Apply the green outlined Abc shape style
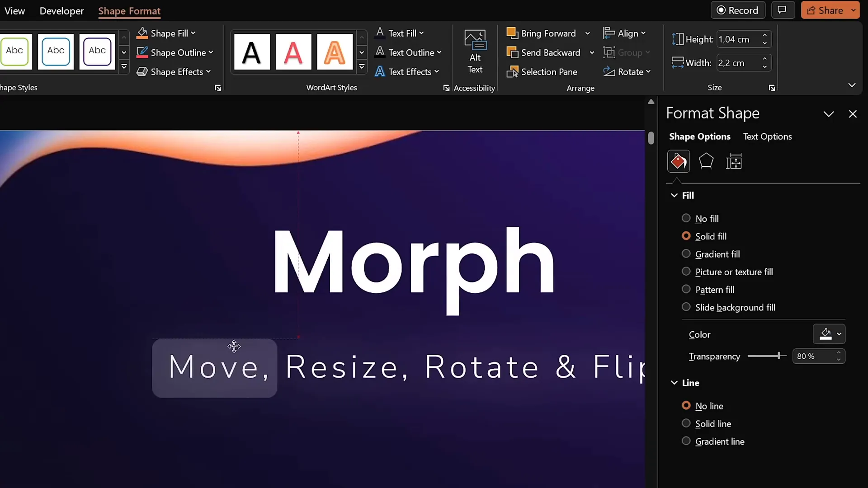The image size is (868, 488). coord(15,51)
